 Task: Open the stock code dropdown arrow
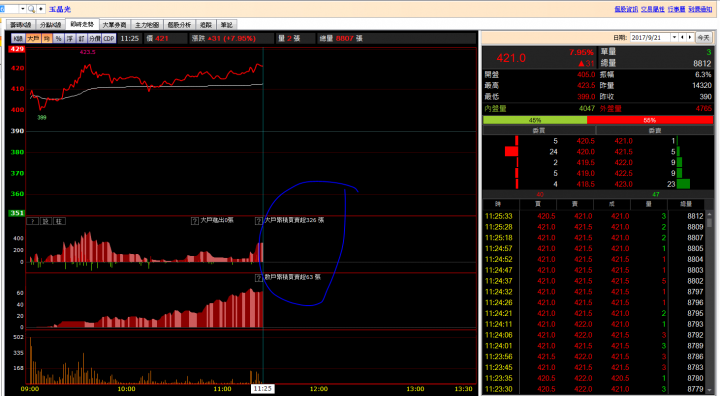point(22,9)
